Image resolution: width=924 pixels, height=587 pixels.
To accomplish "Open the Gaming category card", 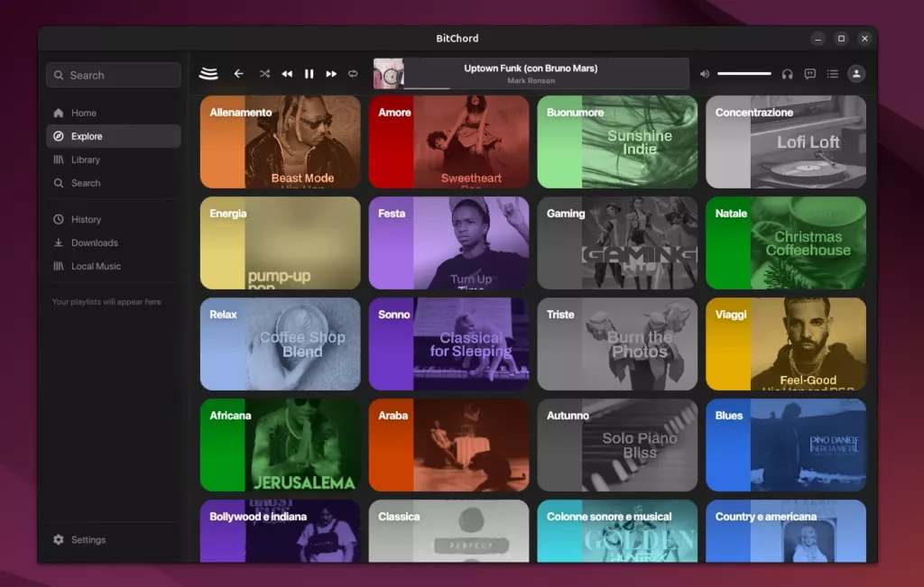I will 617,243.
